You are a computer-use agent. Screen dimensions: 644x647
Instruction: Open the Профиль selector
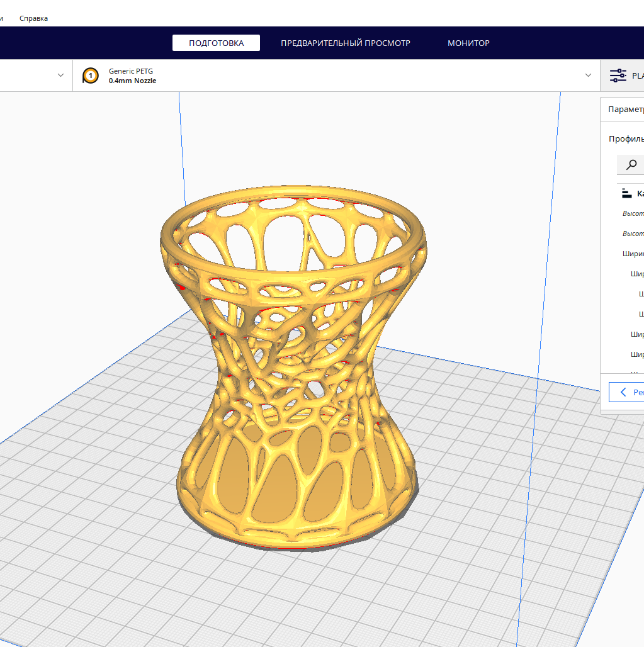pyautogui.click(x=626, y=139)
